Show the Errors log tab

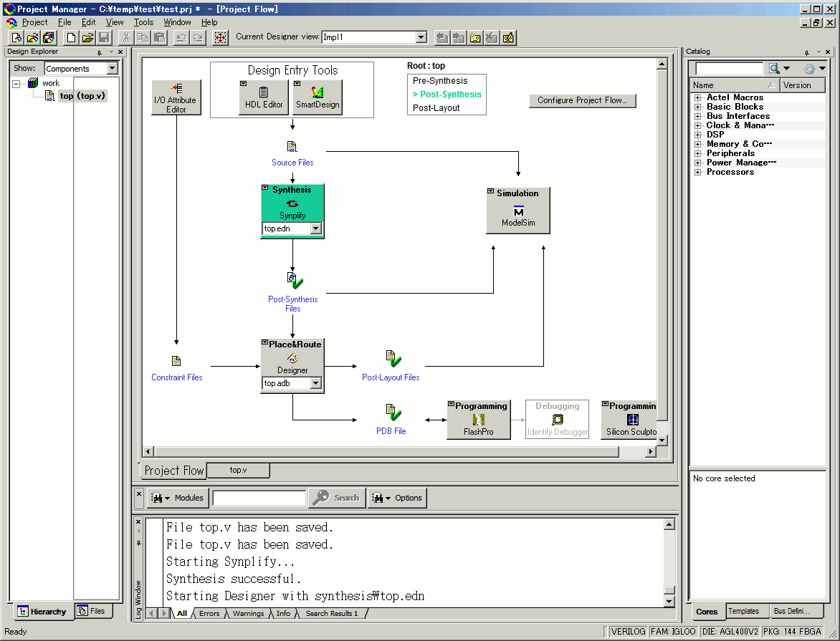pos(209,614)
